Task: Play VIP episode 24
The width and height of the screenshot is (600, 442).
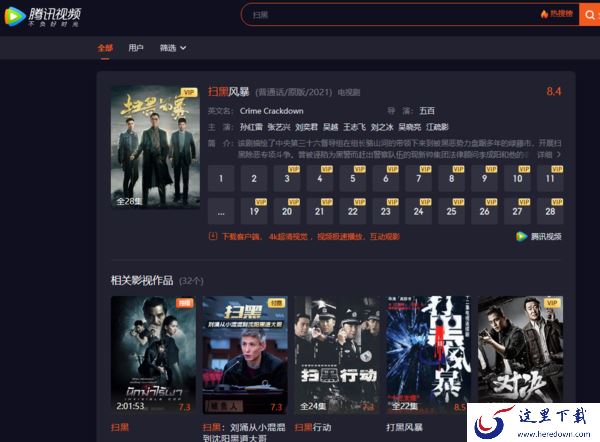Action: pos(419,211)
